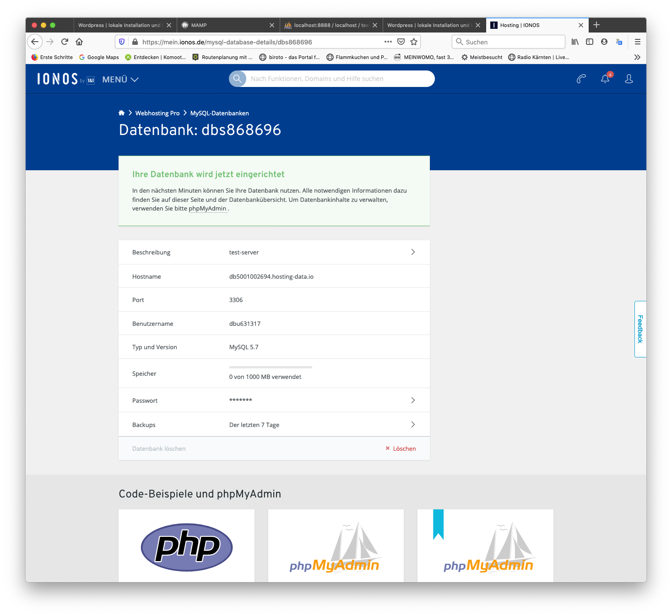The image size is (672, 616).
Task: Open the Beschreibung row chevron
Action: click(413, 252)
